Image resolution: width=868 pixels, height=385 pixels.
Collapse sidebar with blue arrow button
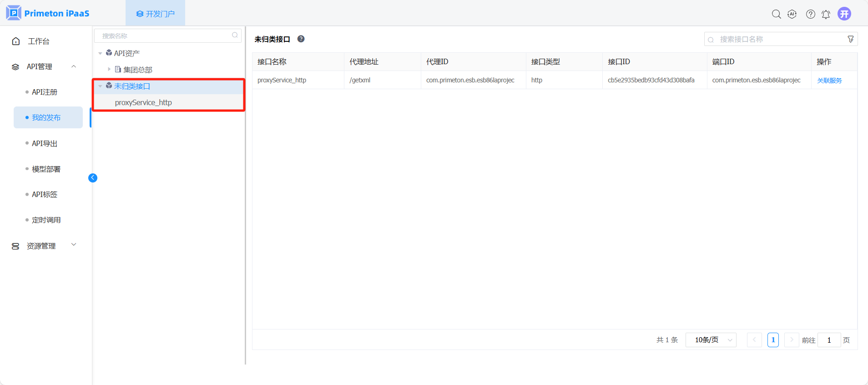point(93,178)
